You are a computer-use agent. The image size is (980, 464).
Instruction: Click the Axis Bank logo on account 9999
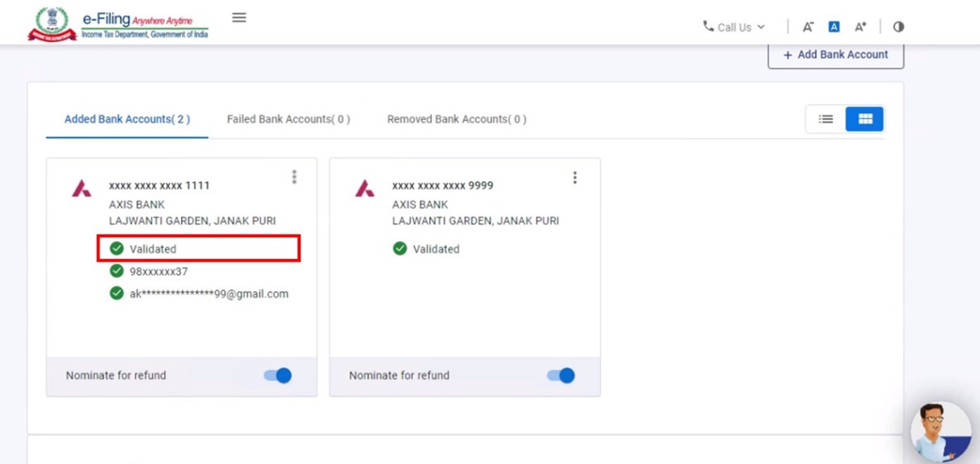[x=364, y=188]
